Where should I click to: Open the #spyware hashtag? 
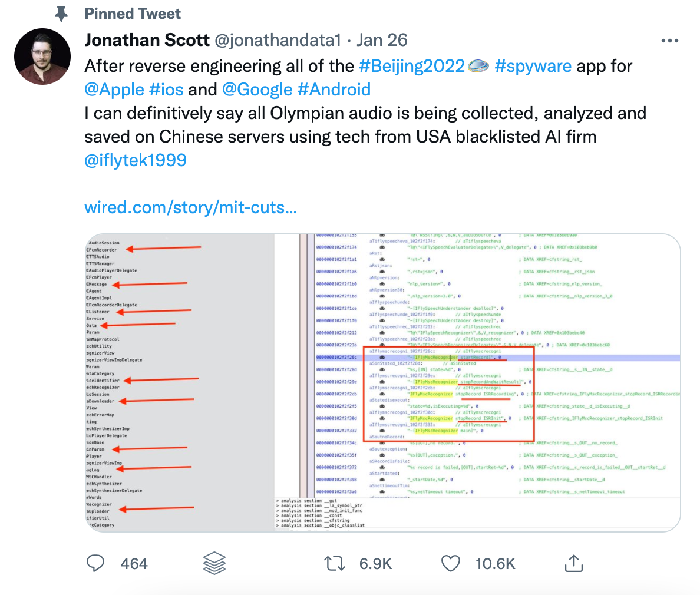[x=534, y=65]
